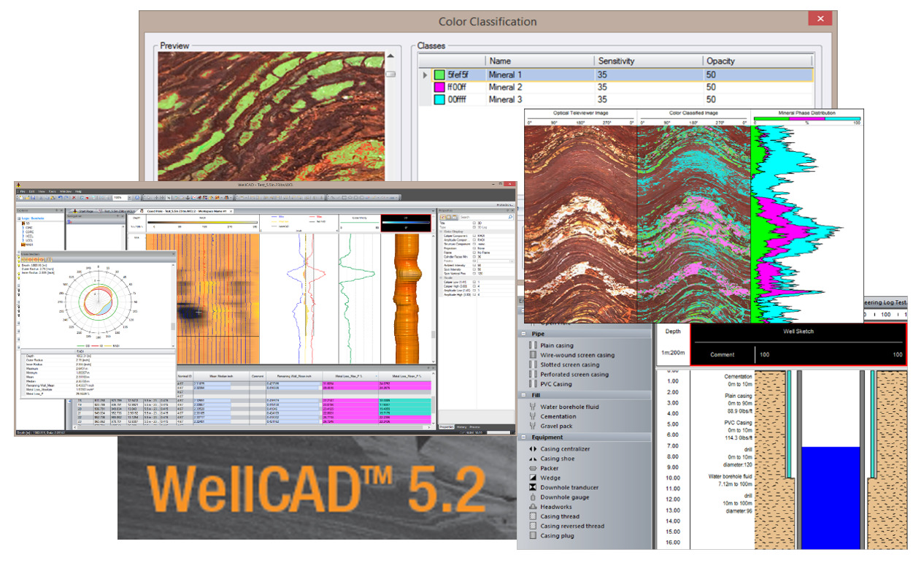Click the Well Sketch column header

point(798,332)
